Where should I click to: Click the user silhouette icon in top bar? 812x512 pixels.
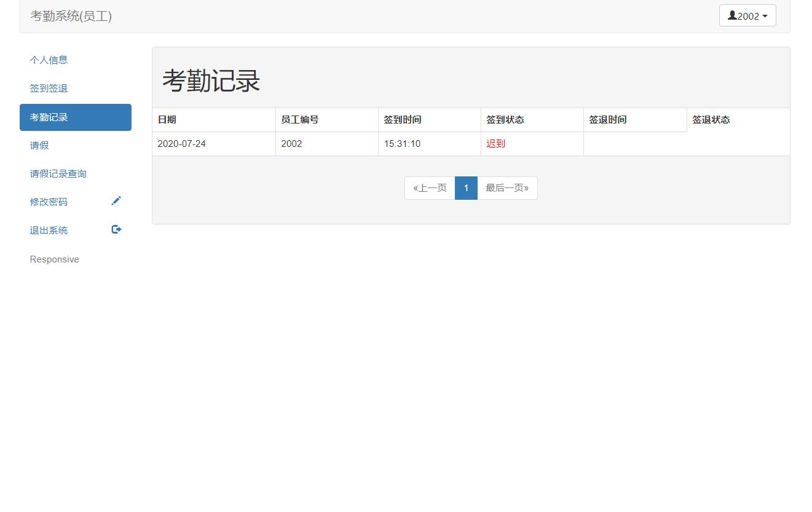coord(731,15)
